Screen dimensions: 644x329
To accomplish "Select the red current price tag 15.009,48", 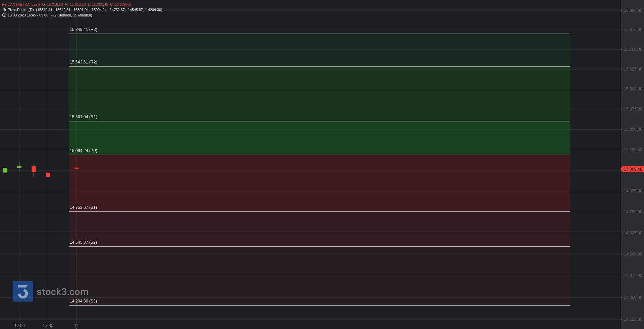I will pos(632,169).
